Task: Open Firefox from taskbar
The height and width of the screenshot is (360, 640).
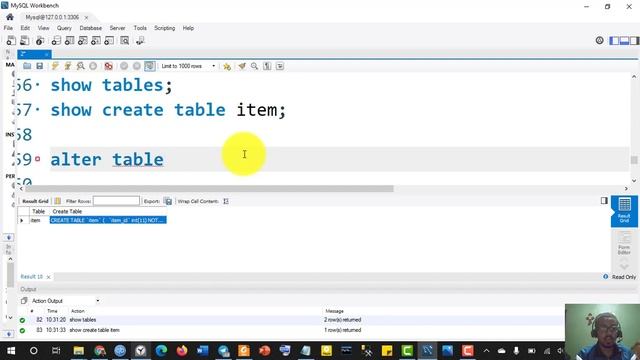Action: pyautogui.click(x=182, y=351)
